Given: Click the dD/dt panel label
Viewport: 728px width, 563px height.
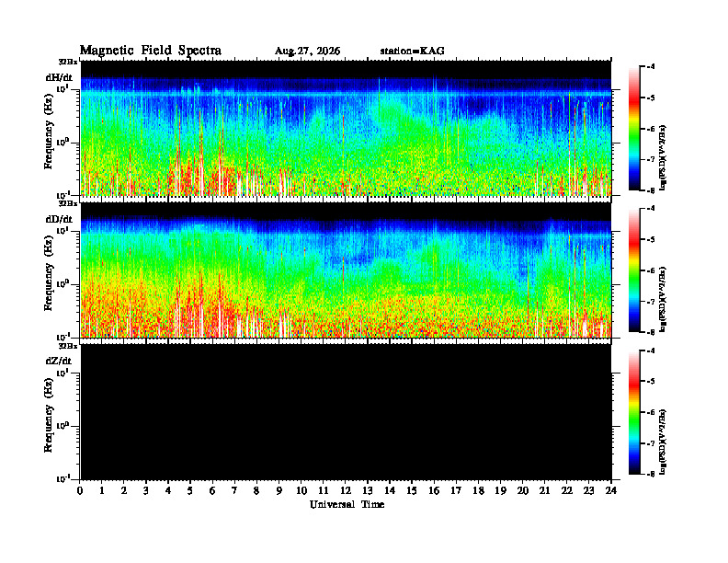Looking at the screenshot, I should (x=59, y=219).
